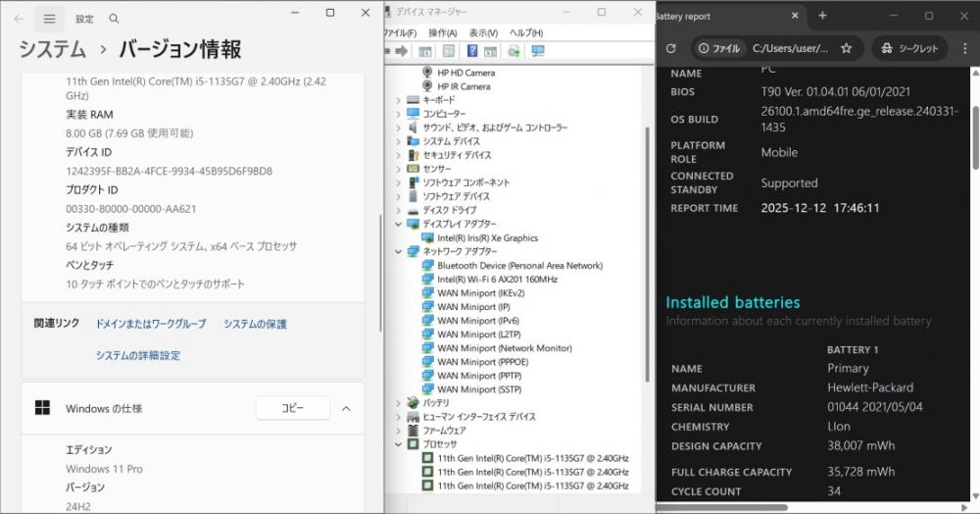The width and height of the screenshot is (980, 514).
Task: Open the 表示(V) menu in Device Manager
Action: (483, 32)
